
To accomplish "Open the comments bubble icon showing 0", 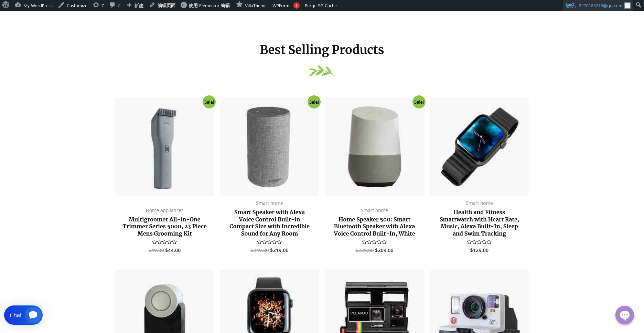I will point(115,5).
